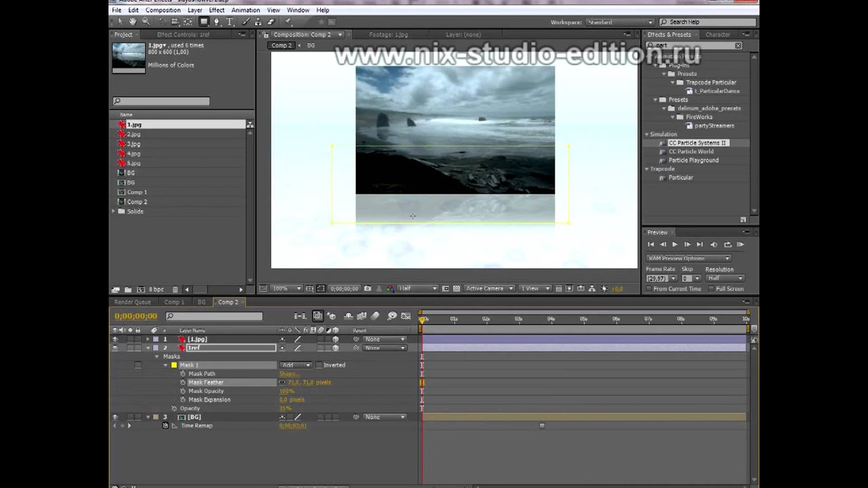This screenshot has width=868, height=488.
Task: Open the viewer magnification 100% dropdown
Action: pyautogui.click(x=287, y=289)
